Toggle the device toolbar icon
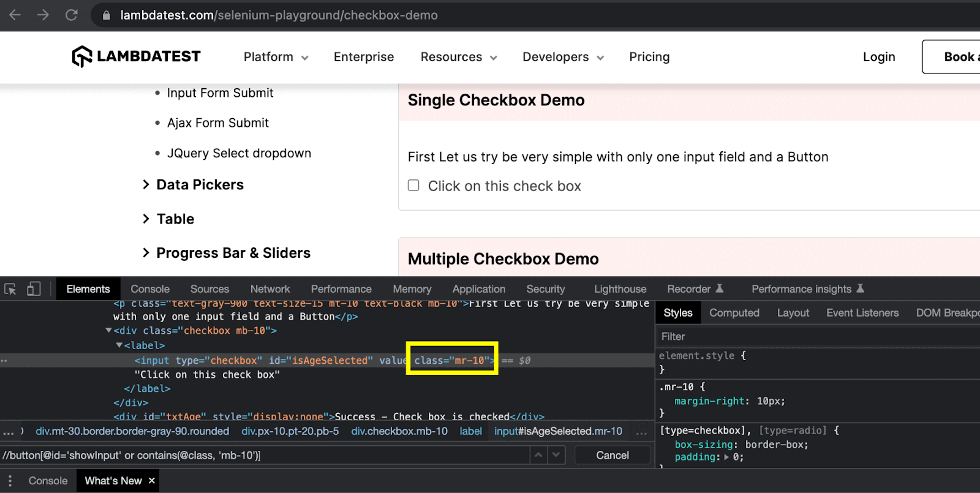980x493 pixels. click(x=34, y=289)
